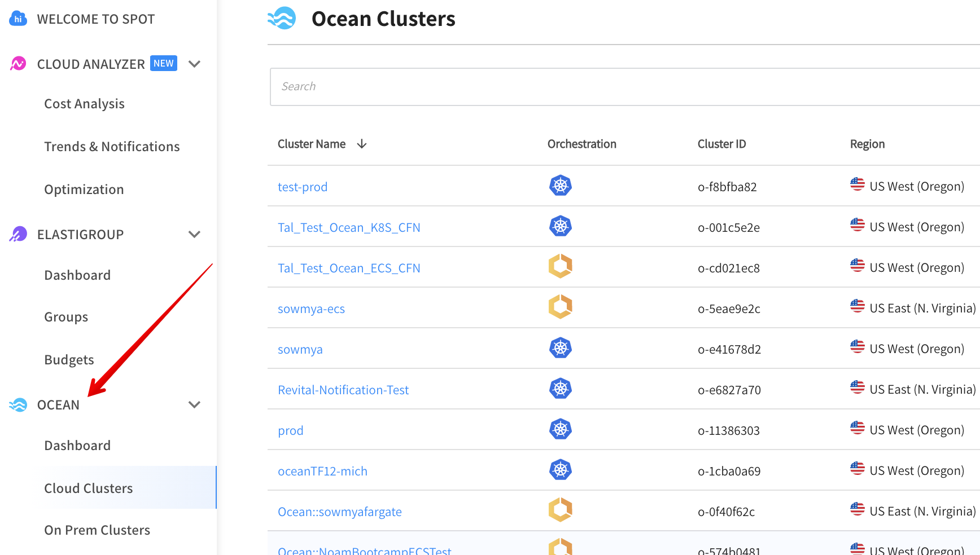
Task: Click the Ocean Clusters header wave icon
Action: tap(282, 19)
